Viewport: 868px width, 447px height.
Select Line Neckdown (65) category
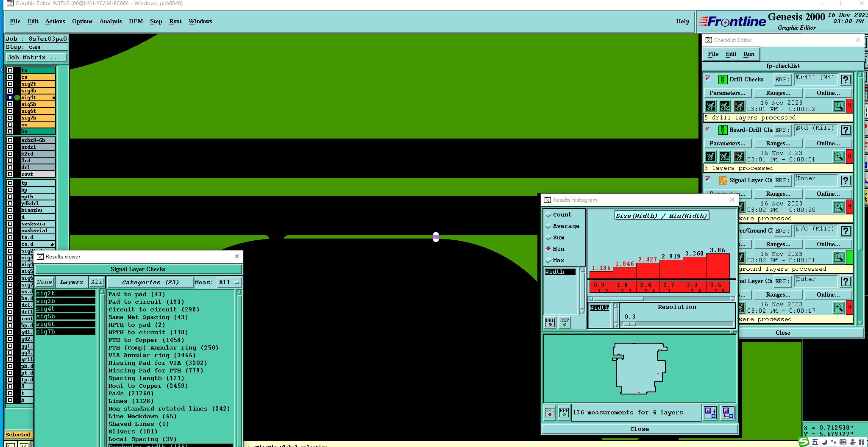pyautogui.click(x=142, y=416)
